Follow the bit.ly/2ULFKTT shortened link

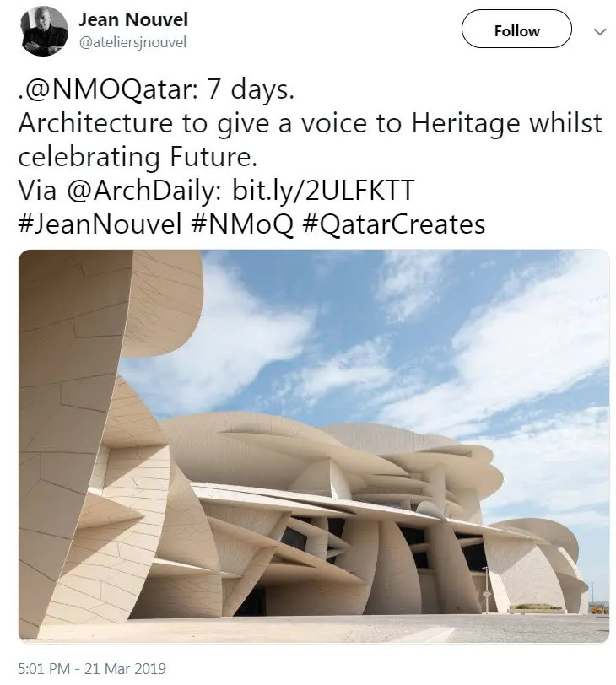click(323, 190)
